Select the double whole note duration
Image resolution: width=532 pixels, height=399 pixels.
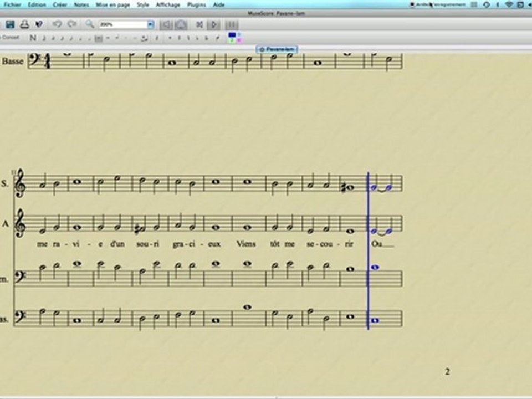[x=108, y=38]
